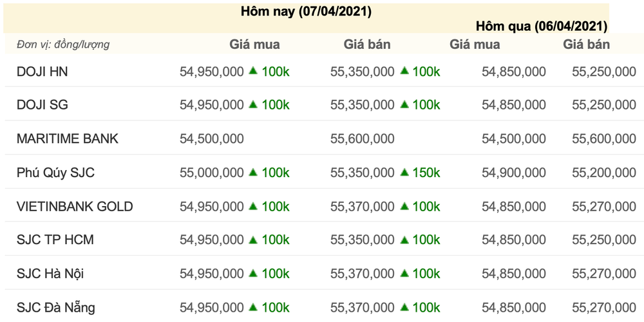Click up arrow beside SJC TP HCM sell price
This screenshot has height=322, width=644.
pos(404,239)
